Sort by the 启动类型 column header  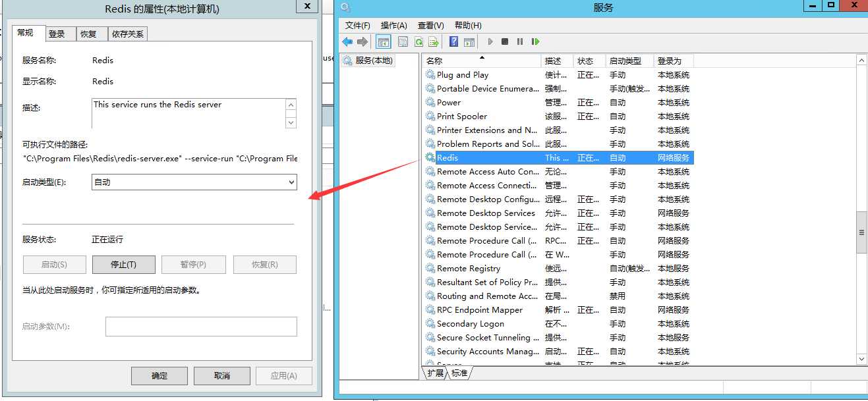[629, 61]
